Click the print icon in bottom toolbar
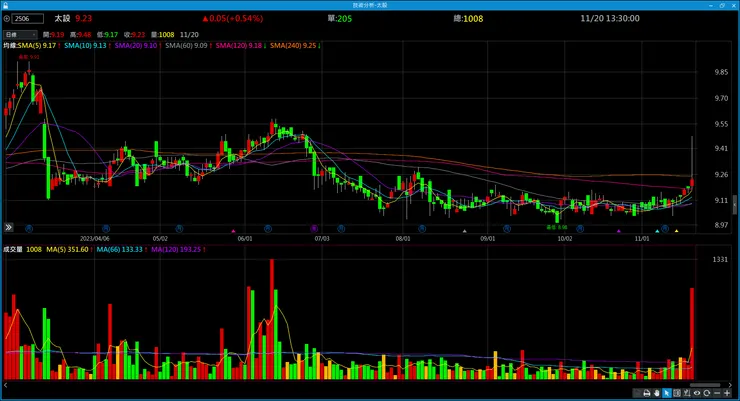Screen dimensions: 740x401 pyautogui.click(x=647, y=393)
